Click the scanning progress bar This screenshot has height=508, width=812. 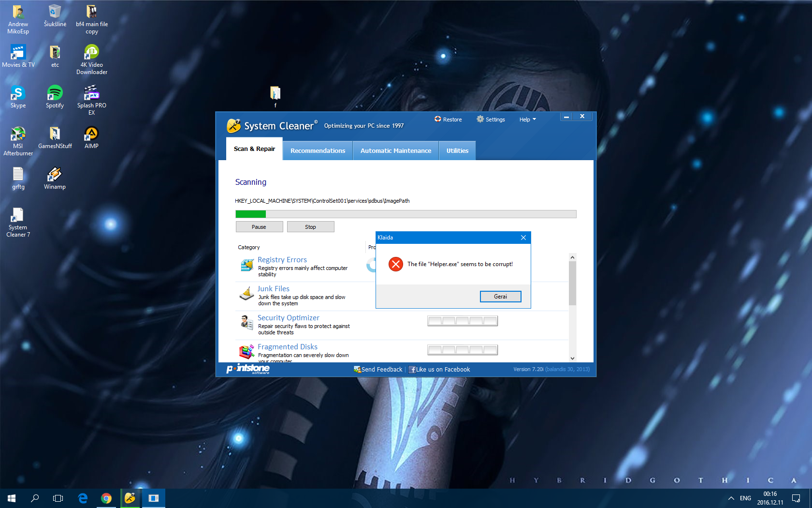pyautogui.click(x=406, y=214)
